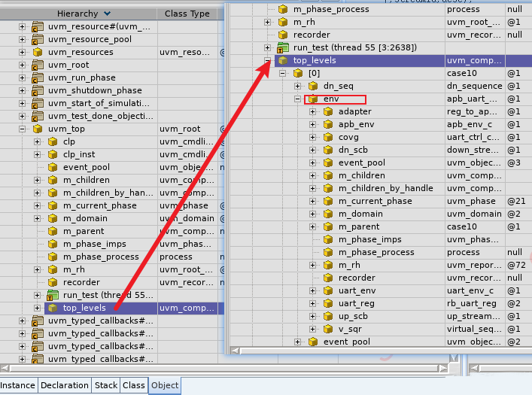Select the v_sqr tree item
Image resolution: width=532 pixels, height=395 pixels.
(350, 329)
